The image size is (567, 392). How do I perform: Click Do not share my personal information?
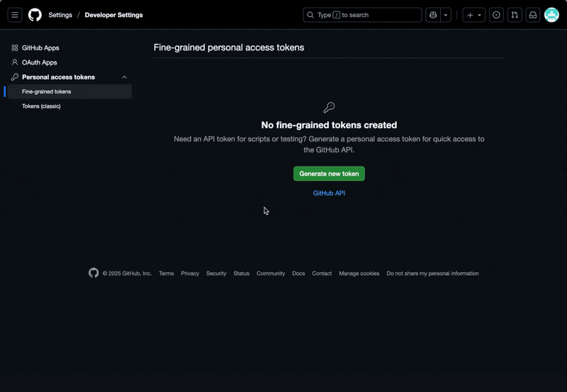tap(432, 274)
